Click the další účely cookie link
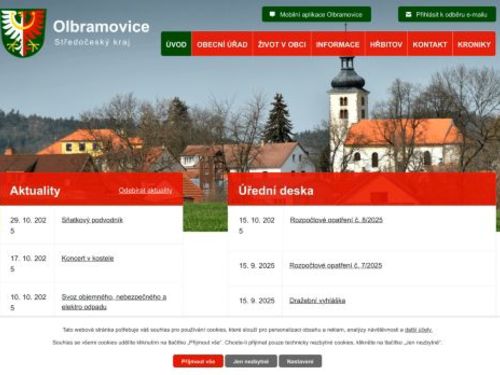This screenshot has width=500, height=375. click(418, 330)
